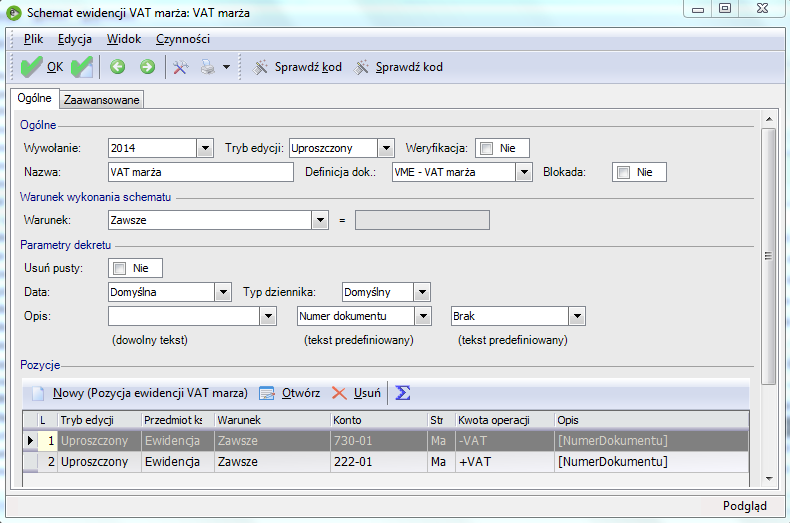Open the Widok menu

[123, 39]
